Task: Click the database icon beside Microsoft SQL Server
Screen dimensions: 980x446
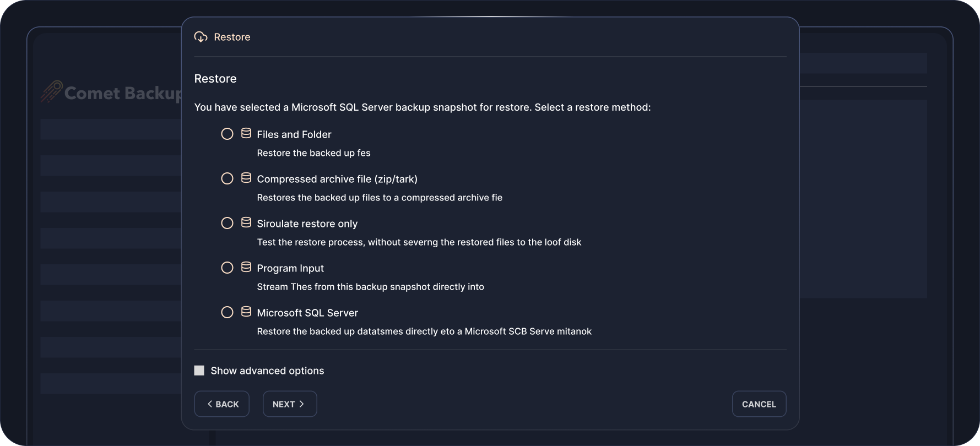Action: click(246, 312)
